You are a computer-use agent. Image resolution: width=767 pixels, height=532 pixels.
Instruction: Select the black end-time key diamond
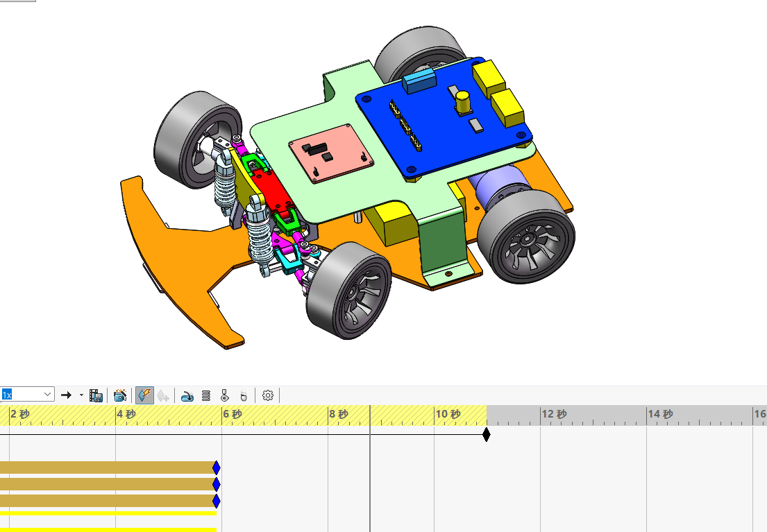[x=486, y=434]
